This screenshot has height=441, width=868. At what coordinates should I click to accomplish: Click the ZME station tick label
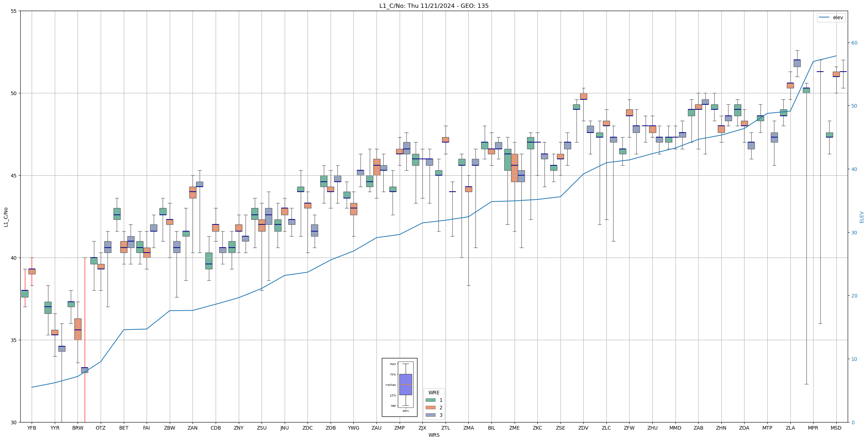(514, 428)
